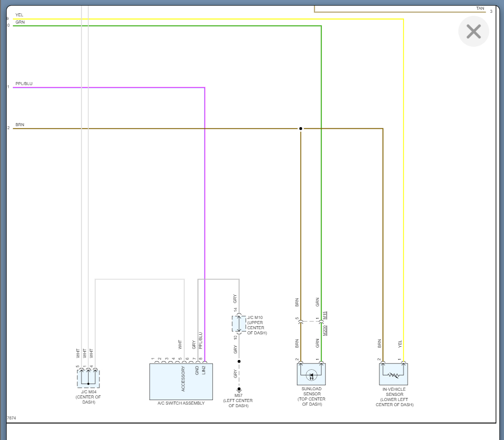Click the YEL label beside the horizontal yellow wire
The height and width of the screenshot is (440, 504).
[19, 15]
